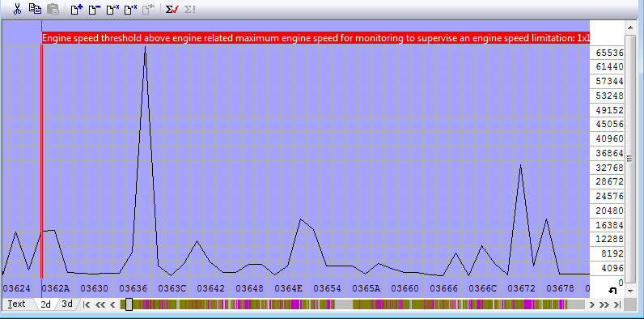The width and height of the screenshot is (644, 319).
Task: Click the 53248 value on the axis
Action: (x=610, y=96)
